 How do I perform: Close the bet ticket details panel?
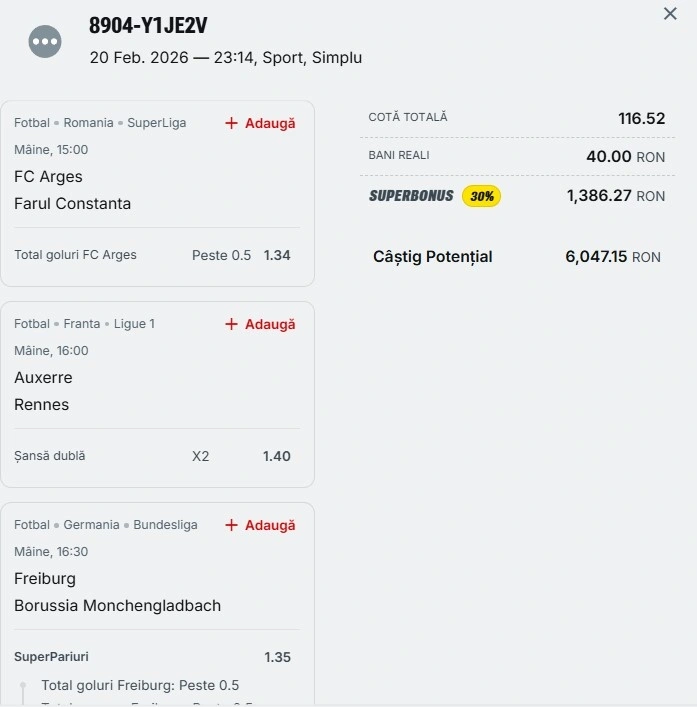coord(670,14)
